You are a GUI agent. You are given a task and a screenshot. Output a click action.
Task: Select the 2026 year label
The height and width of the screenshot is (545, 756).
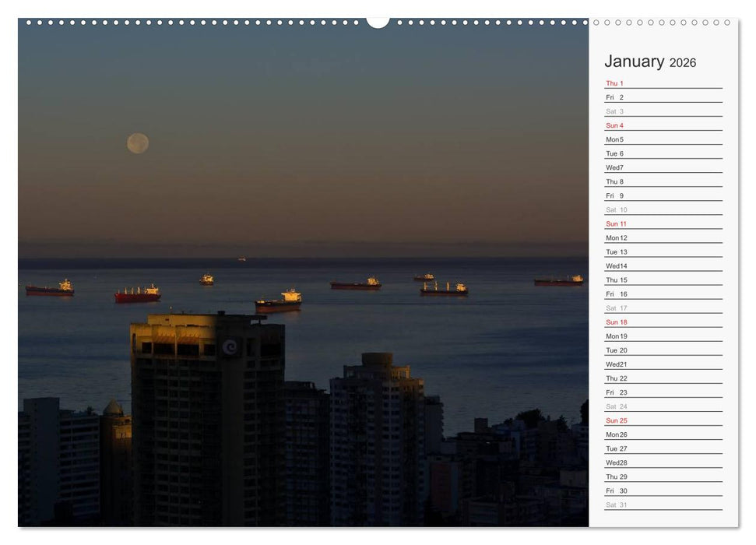[683, 63]
